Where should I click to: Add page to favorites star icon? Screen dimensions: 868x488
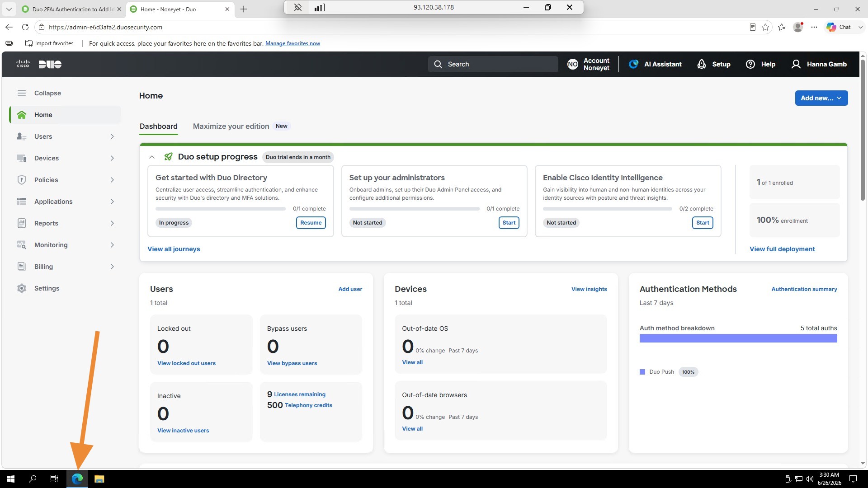765,27
